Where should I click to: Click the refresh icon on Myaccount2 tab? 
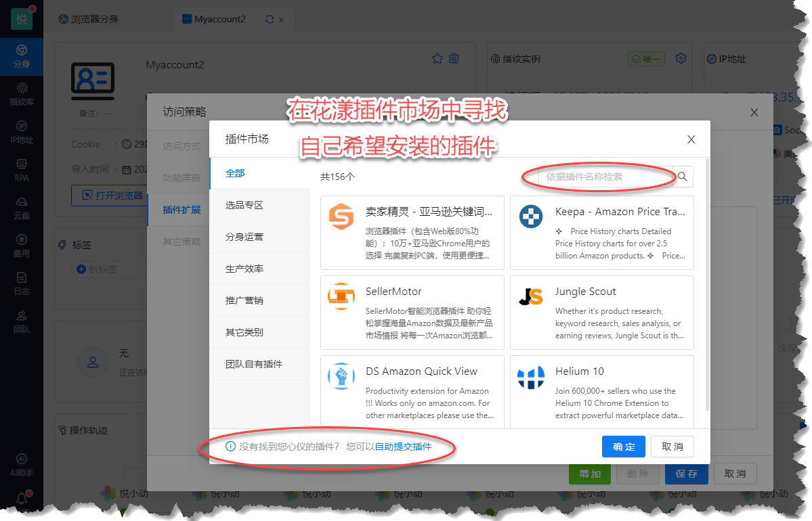(x=270, y=19)
